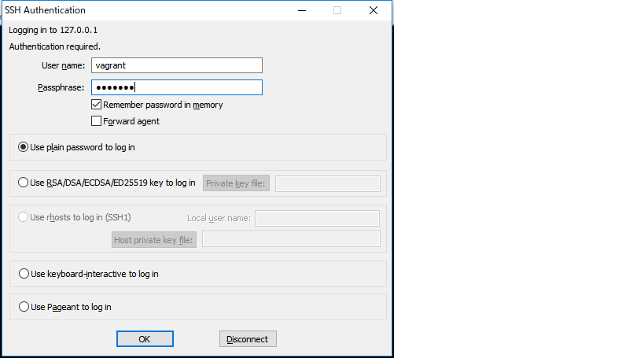The image size is (644, 362).
Task: Click the 'Passphrase:' label
Action: (x=61, y=87)
